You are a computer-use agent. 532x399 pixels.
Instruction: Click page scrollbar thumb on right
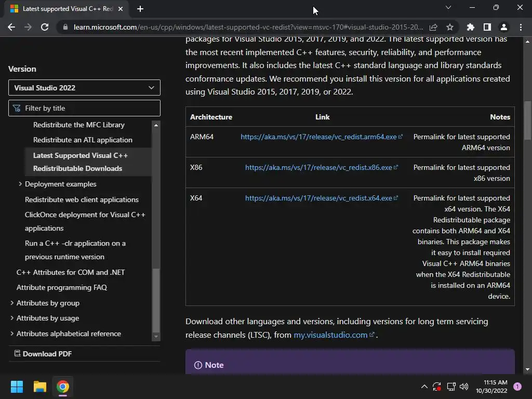pyautogui.click(x=527, y=121)
